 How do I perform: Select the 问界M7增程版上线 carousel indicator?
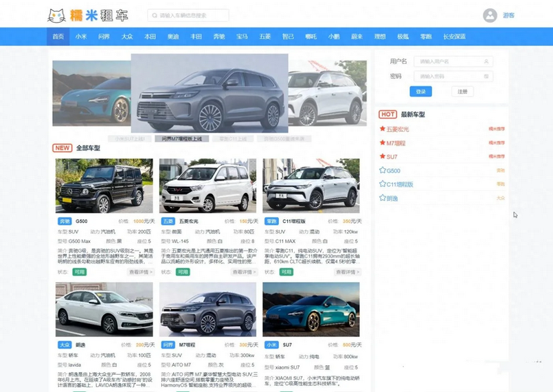[x=182, y=139]
